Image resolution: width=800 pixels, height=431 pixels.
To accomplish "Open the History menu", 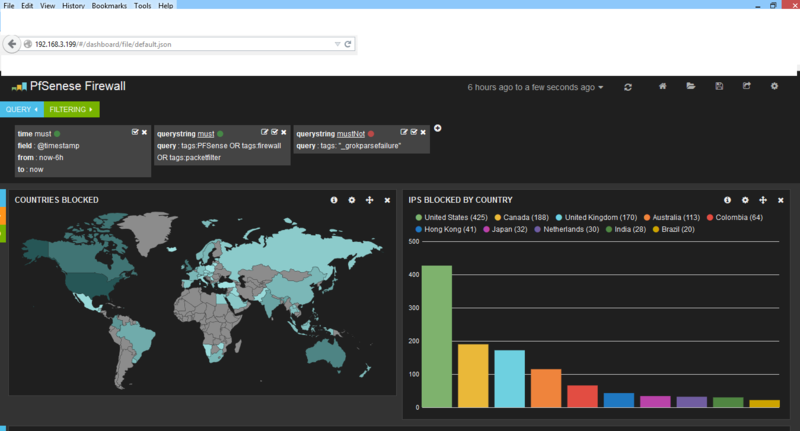I will (73, 6).
